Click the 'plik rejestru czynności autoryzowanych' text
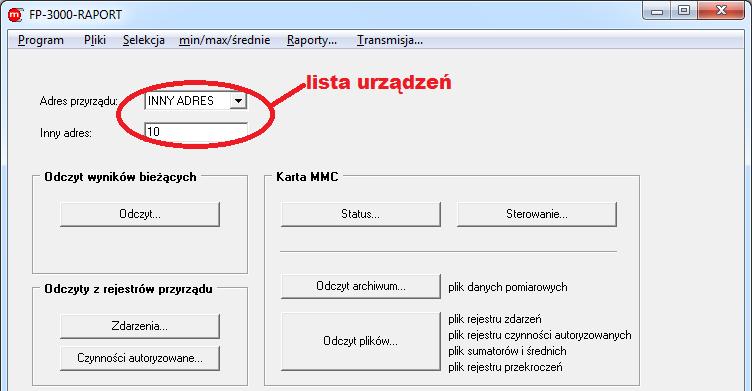The height and width of the screenshot is (391, 752). click(x=540, y=335)
